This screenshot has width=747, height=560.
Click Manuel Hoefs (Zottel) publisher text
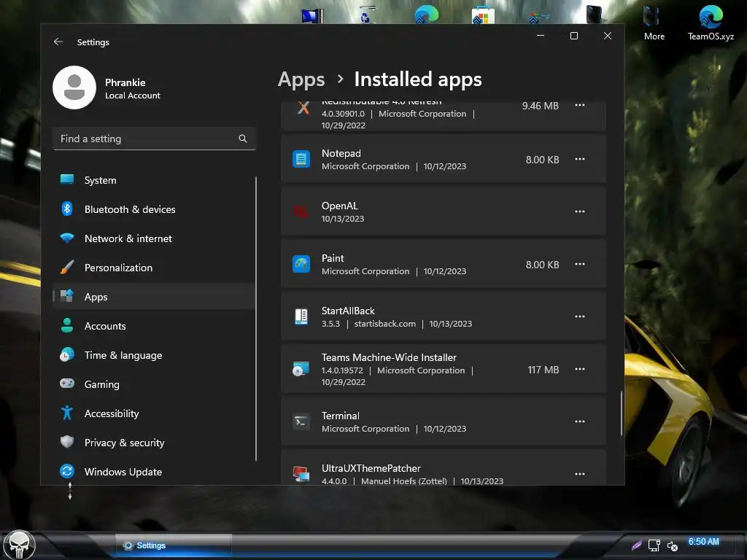point(404,481)
